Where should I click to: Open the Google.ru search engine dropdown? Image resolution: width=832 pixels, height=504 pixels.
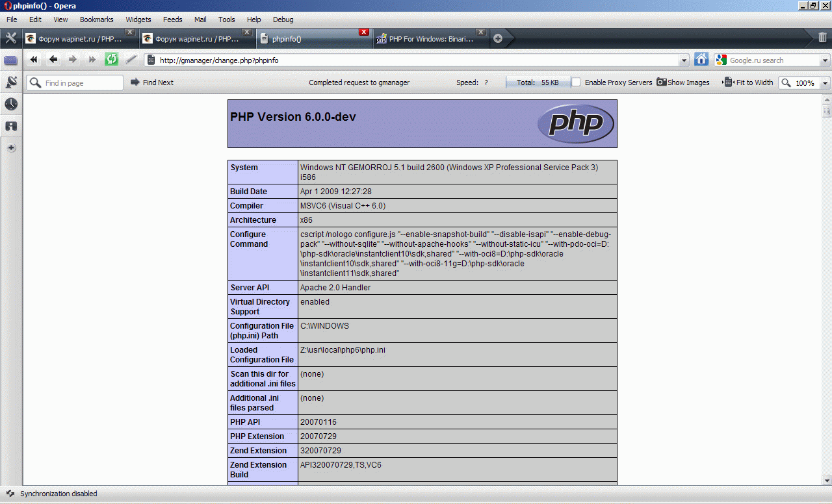pos(825,60)
